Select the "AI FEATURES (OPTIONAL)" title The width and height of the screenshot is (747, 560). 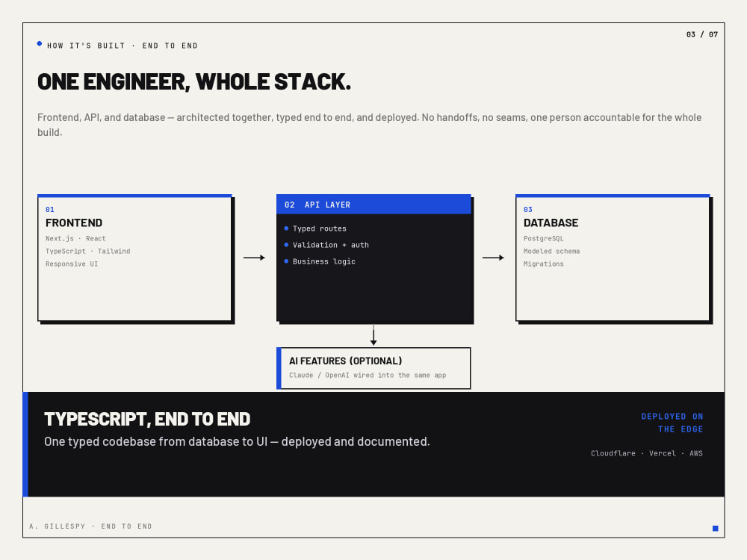pyautogui.click(x=345, y=361)
